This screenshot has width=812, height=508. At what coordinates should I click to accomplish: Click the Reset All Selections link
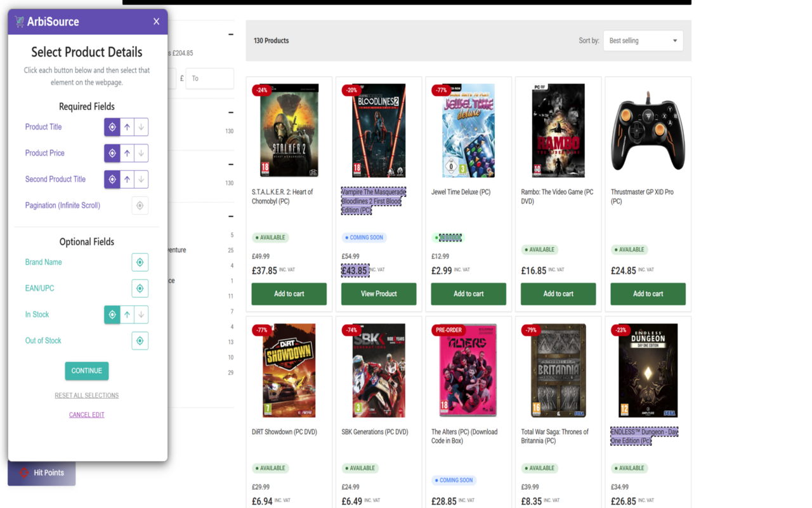click(x=86, y=396)
